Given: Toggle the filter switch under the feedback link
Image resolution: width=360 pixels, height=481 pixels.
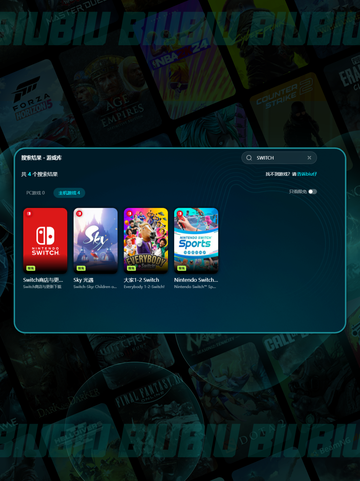Looking at the screenshot, I should point(312,192).
